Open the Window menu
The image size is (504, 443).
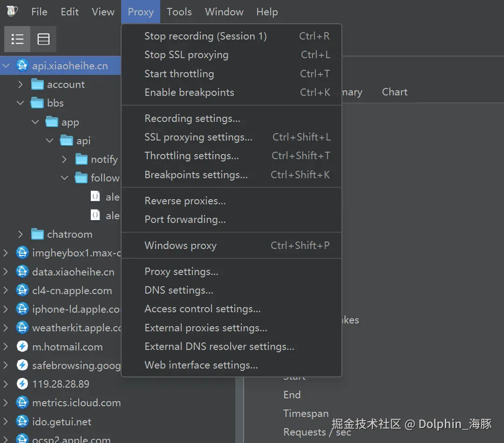tap(224, 12)
